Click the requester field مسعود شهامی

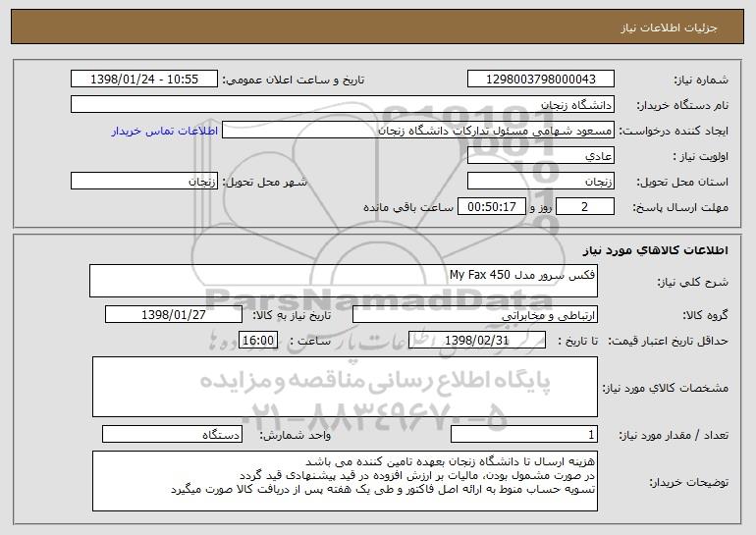click(x=418, y=131)
